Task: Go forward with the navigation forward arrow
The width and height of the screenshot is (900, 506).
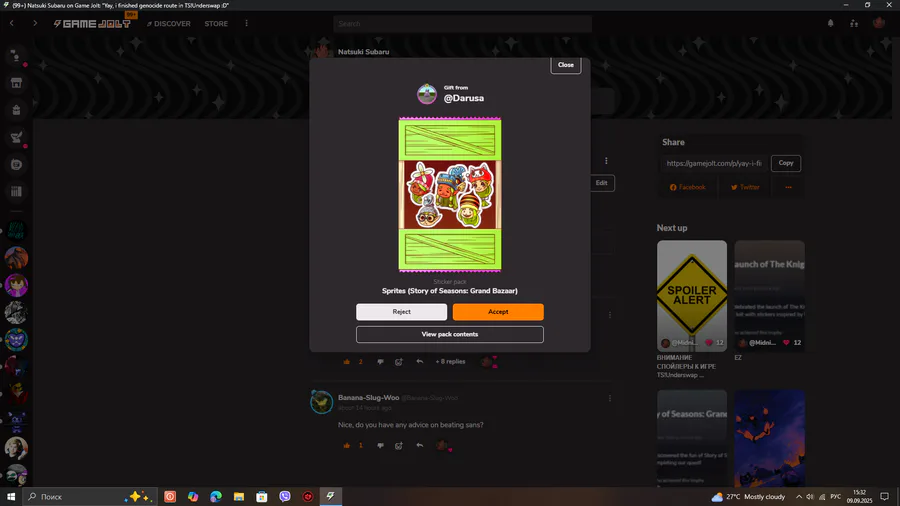Action: 35,23
